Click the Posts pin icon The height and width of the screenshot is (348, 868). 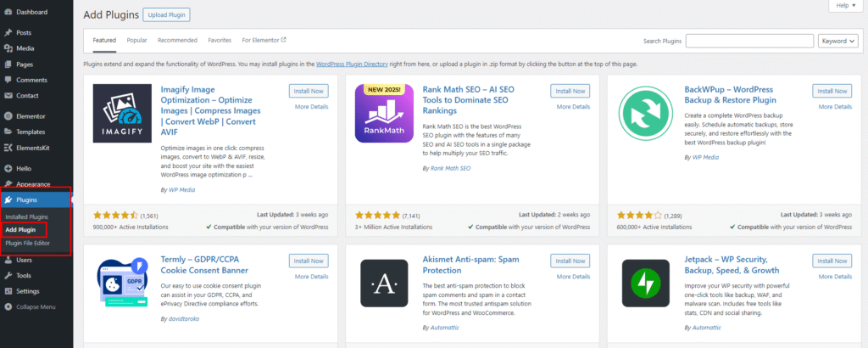pos(8,33)
